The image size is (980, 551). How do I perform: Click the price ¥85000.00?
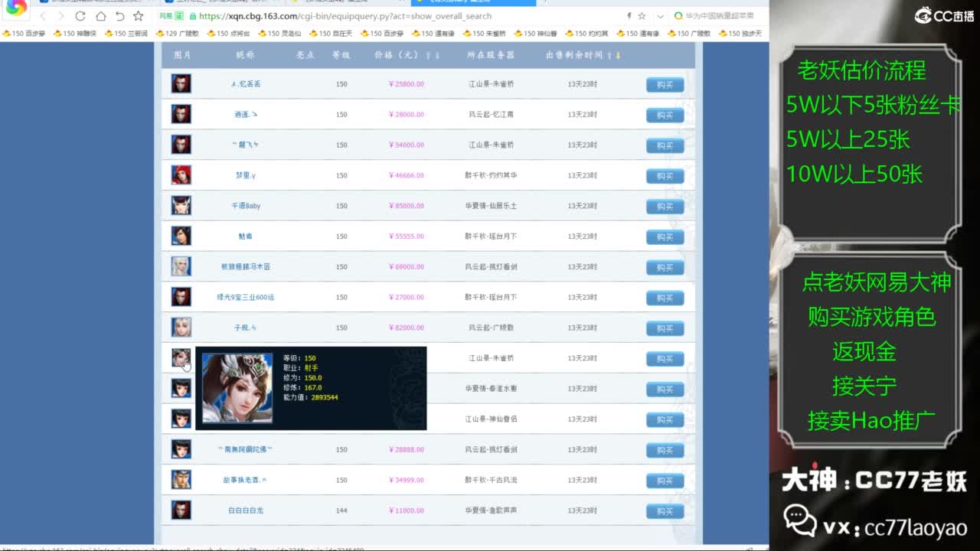click(x=407, y=206)
